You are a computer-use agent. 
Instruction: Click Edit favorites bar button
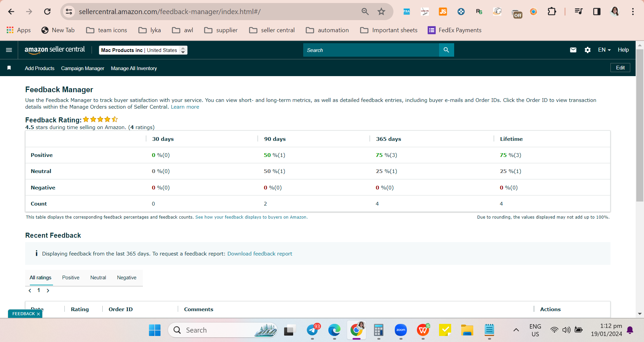click(x=620, y=68)
